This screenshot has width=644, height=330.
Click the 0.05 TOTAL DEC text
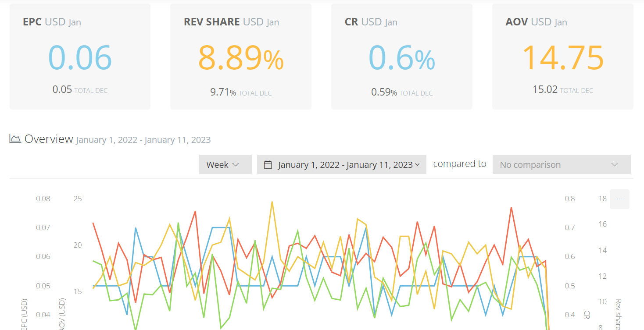(80, 90)
